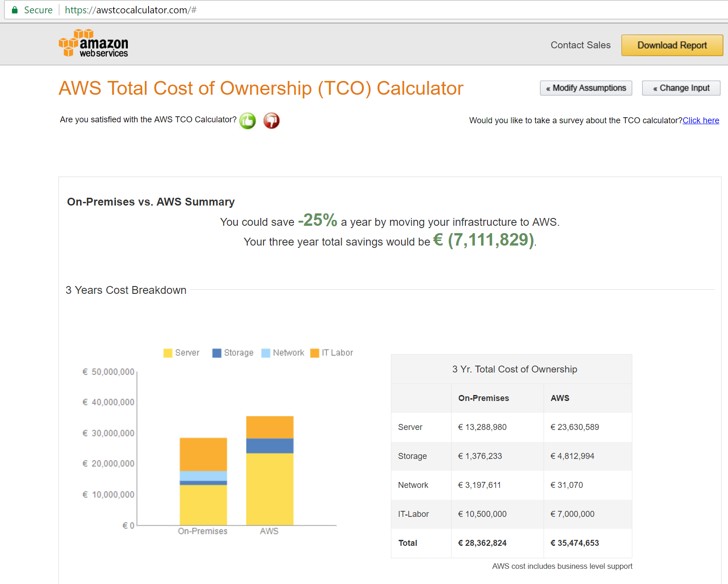Image resolution: width=728 pixels, height=584 pixels.
Task: Click the On-Premises x-axis label under chart
Action: coord(203,531)
